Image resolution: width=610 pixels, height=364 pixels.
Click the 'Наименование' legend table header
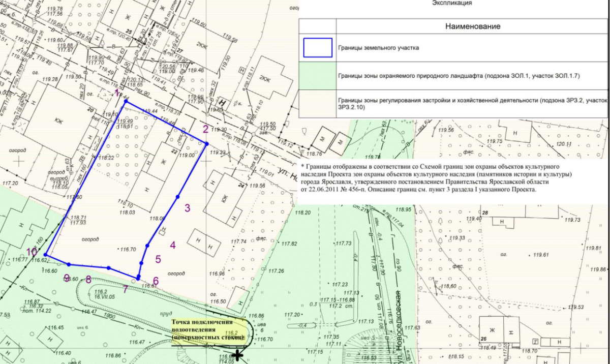[473, 26]
